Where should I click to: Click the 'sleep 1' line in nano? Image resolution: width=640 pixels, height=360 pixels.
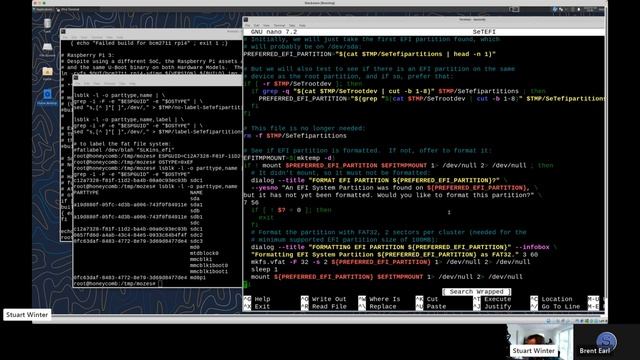pos(264,269)
